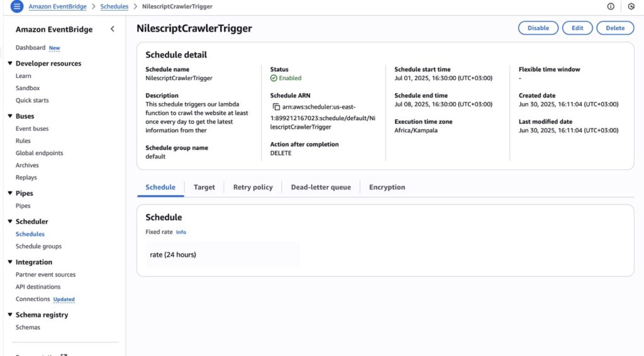644x356 pixels.
Task: Switch to the Target tab
Action: (204, 187)
